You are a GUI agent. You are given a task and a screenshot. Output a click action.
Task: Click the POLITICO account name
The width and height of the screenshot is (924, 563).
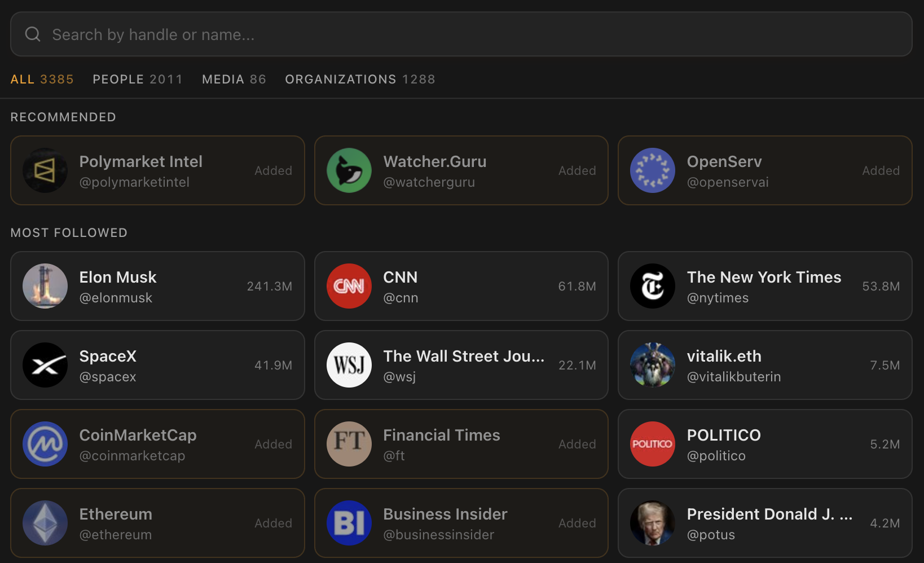click(x=724, y=435)
